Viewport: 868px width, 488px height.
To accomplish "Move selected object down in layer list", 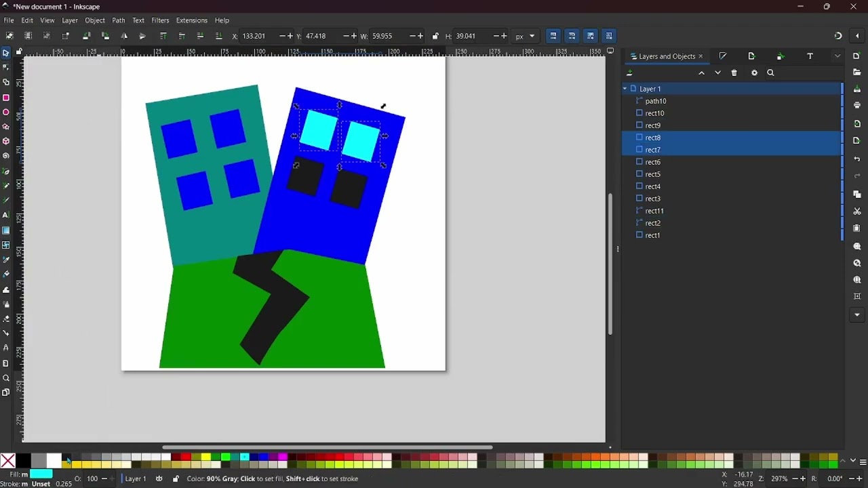I will tap(717, 73).
